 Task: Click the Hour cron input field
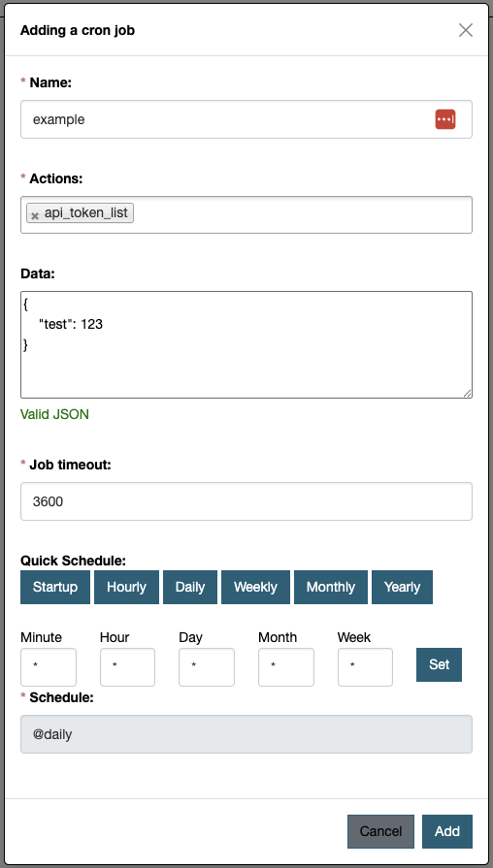127,667
